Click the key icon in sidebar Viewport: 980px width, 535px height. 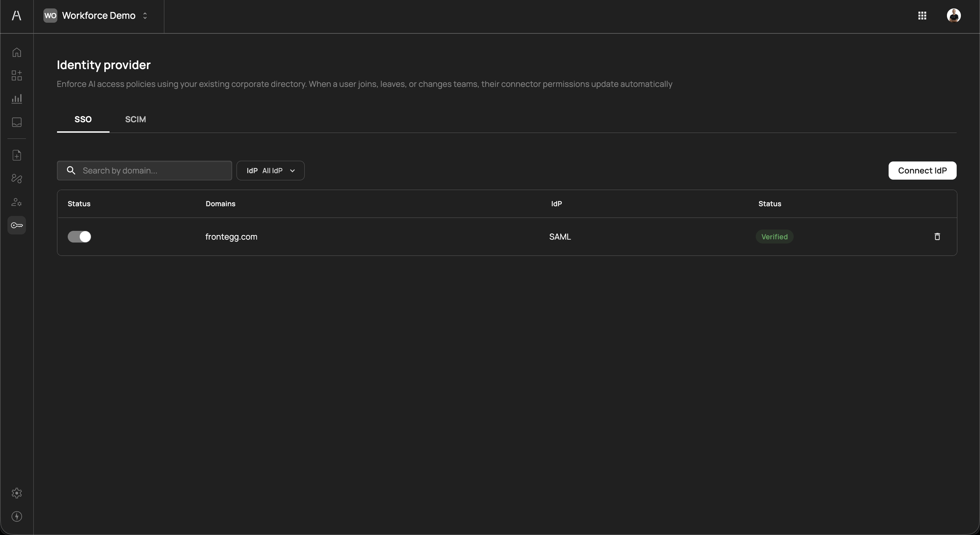pos(17,225)
